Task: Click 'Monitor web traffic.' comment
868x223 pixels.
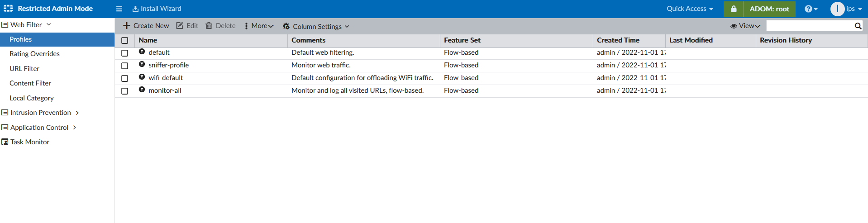Action: tap(321, 65)
